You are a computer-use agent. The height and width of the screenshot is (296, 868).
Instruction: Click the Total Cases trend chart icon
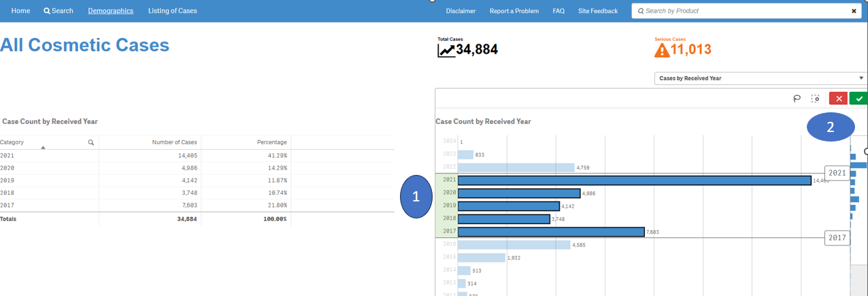[446, 50]
